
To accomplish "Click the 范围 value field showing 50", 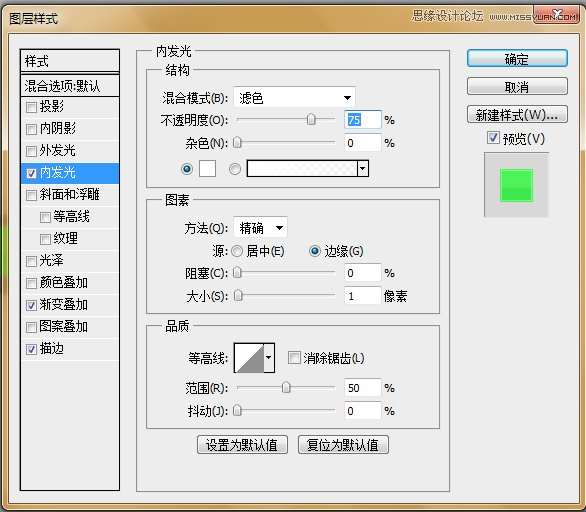I will (363, 388).
